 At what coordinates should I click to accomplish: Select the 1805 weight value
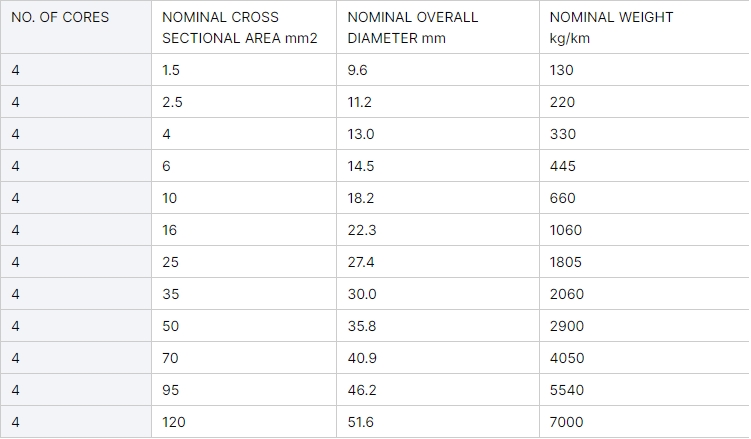[566, 262]
